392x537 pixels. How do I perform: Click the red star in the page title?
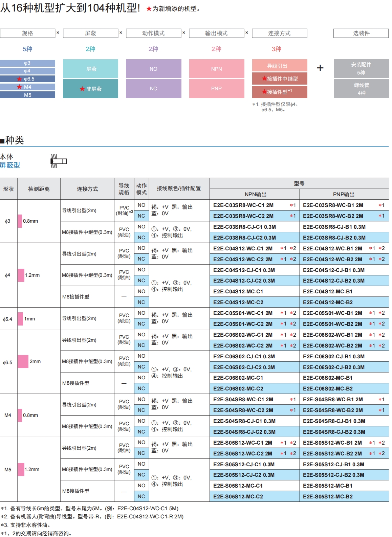click(149, 9)
